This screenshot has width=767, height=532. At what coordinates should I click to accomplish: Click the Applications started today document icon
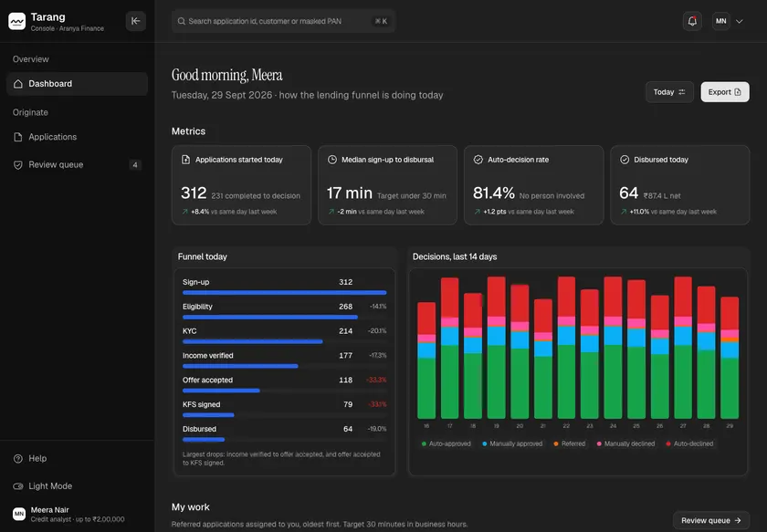point(186,160)
